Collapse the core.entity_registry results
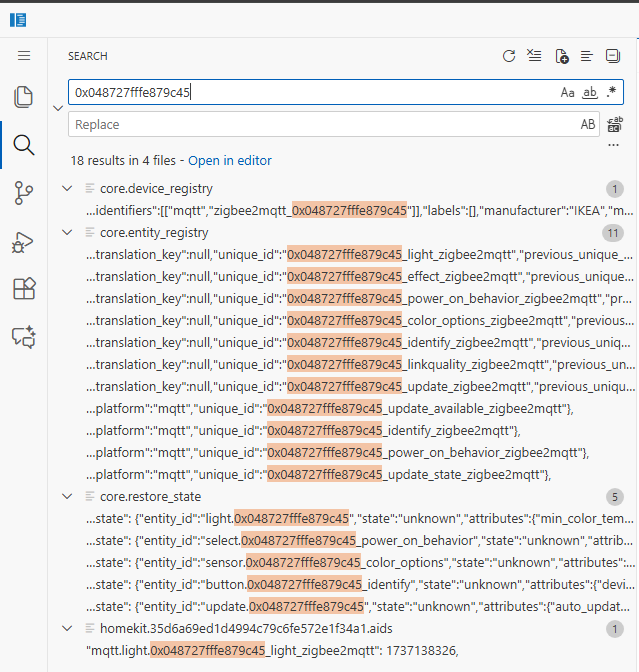This screenshot has width=639, height=672. click(67, 232)
